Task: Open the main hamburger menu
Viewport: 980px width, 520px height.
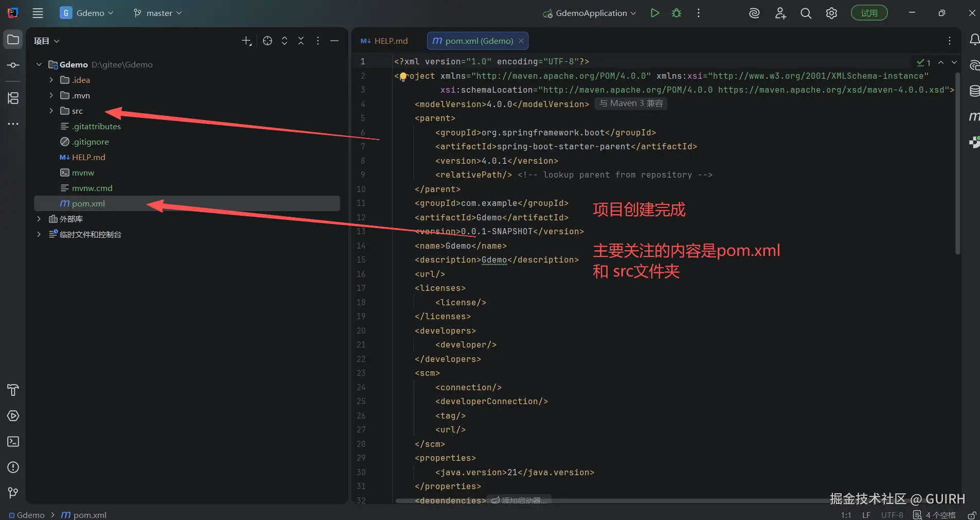Action: (x=38, y=13)
